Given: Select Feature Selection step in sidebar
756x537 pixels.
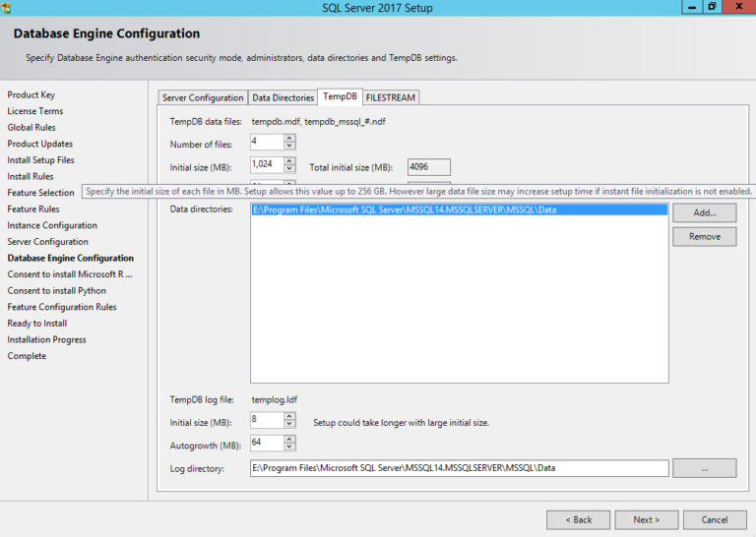Looking at the screenshot, I should tap(41, 193).
